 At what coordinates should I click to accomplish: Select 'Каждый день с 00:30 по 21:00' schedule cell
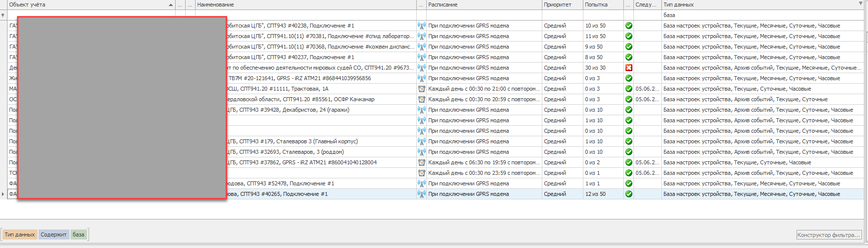pyautogui.click(x=484, y=89)
